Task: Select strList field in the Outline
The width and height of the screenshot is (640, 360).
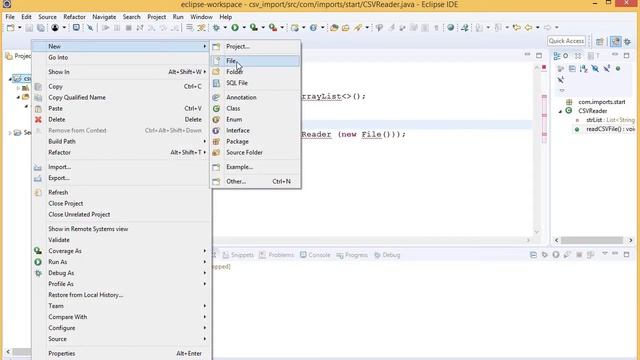Action: click(605, 120)
